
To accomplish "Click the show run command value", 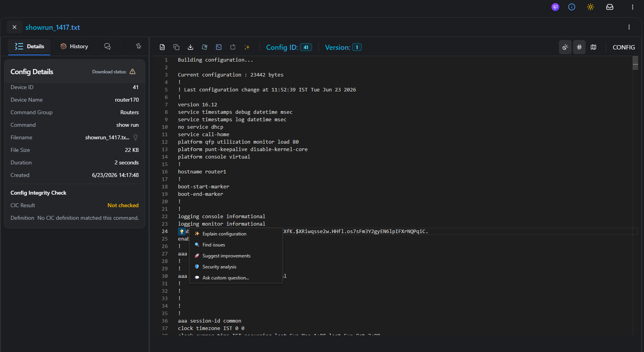I will tap(127, 125).
